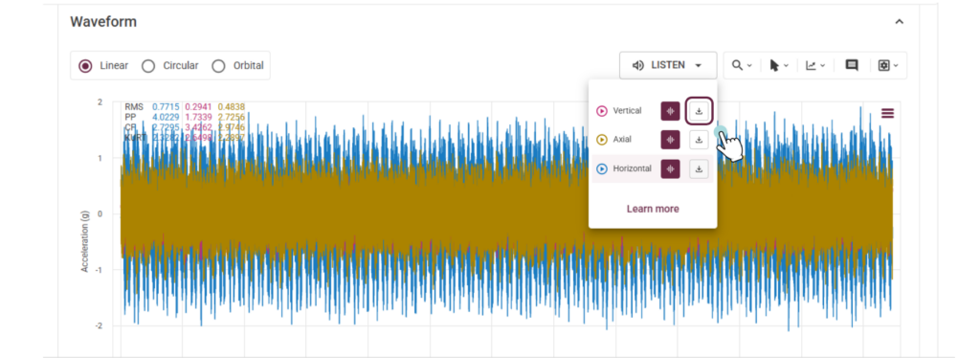The image size is (980, 358).
Task: Collapse the Waveform section
Action: point(899,22)
